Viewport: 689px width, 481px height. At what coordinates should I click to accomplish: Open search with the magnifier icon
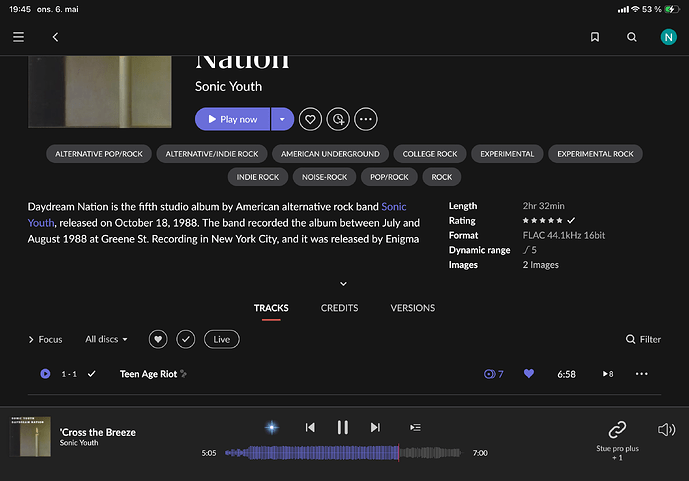tap(631, 37)
